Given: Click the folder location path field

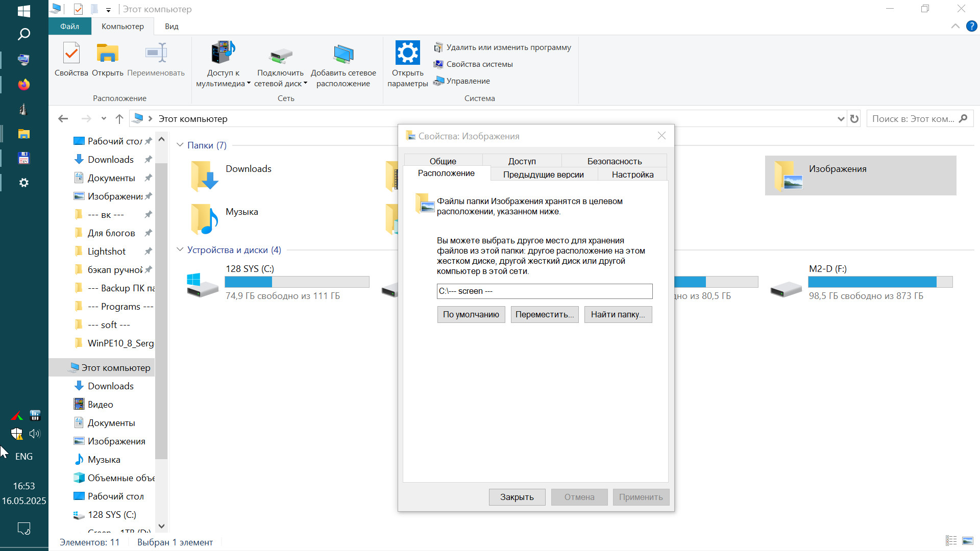Looking at the screenshot, I should 544,291.
